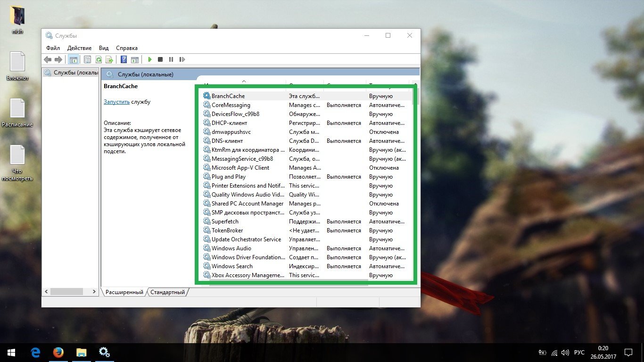Pause the service with the pause icon
Viewport: 644px width, 362px height.
click(171, 59)
